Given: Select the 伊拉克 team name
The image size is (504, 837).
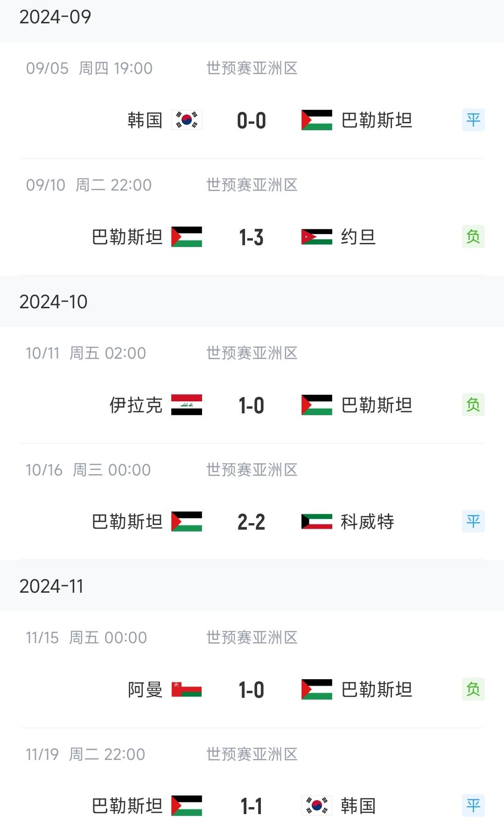Looking at the screenshot, I should [x=136, y=405].
